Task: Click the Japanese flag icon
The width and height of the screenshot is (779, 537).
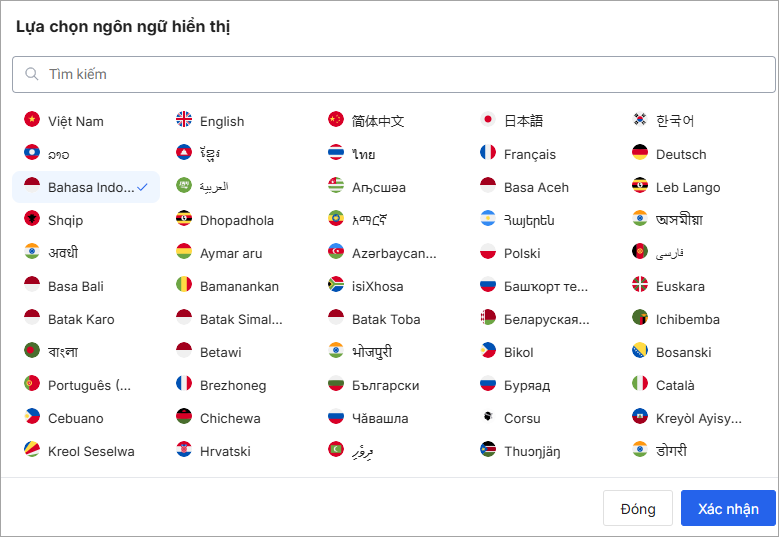Action: point(488,119)
